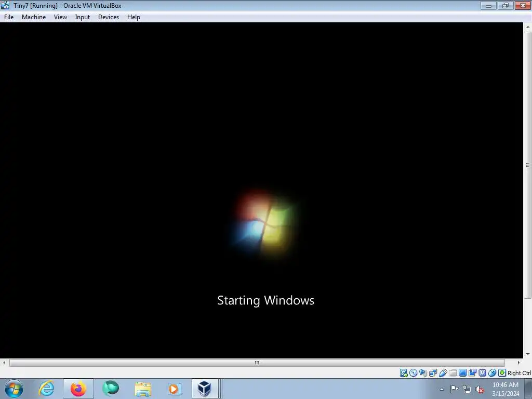Open the Input menu

click(x=83, y=17)
